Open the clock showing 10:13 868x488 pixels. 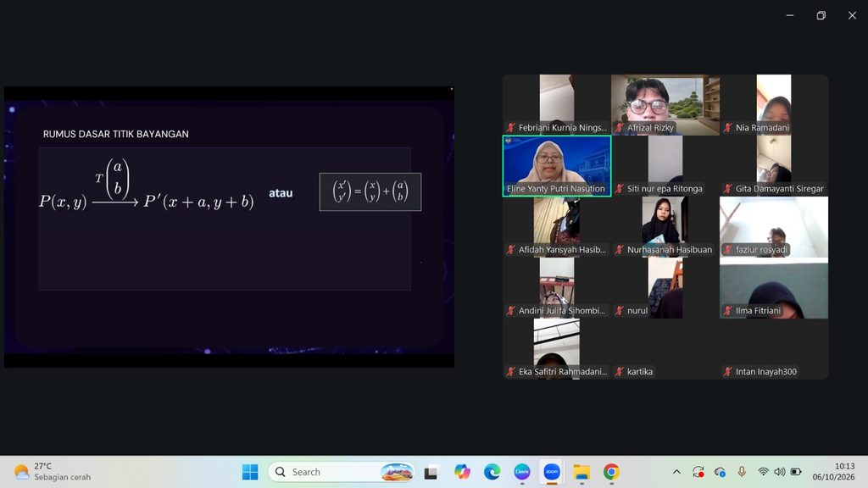[834, 471]
